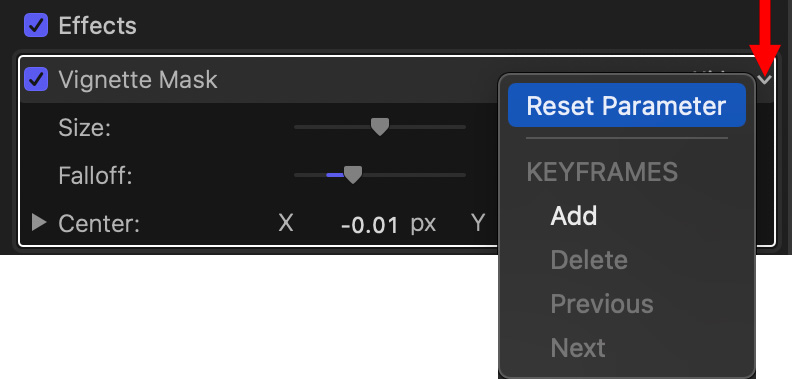Click the Falloff slider handle
Viewport: 792px width, 380px height.
[353, 175]
